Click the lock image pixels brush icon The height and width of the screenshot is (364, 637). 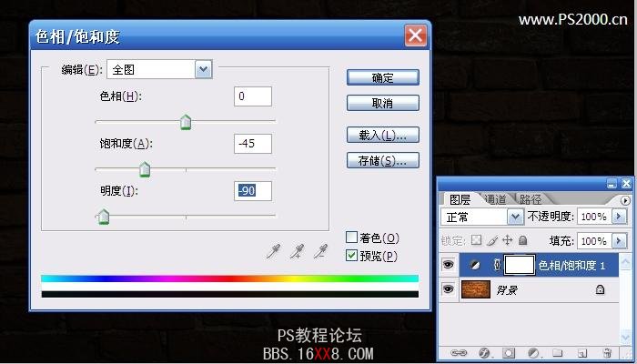(x=492, y=240)
